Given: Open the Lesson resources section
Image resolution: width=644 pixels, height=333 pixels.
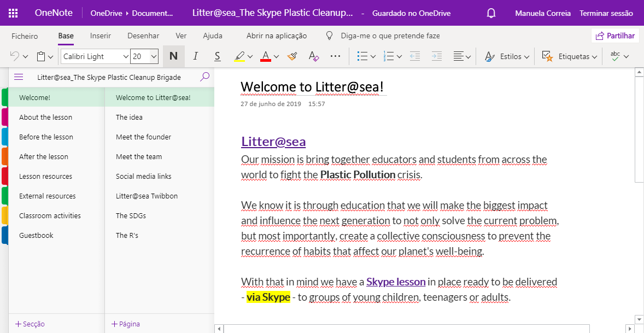Looking at the screenshot, I should [x=57, y=176].
